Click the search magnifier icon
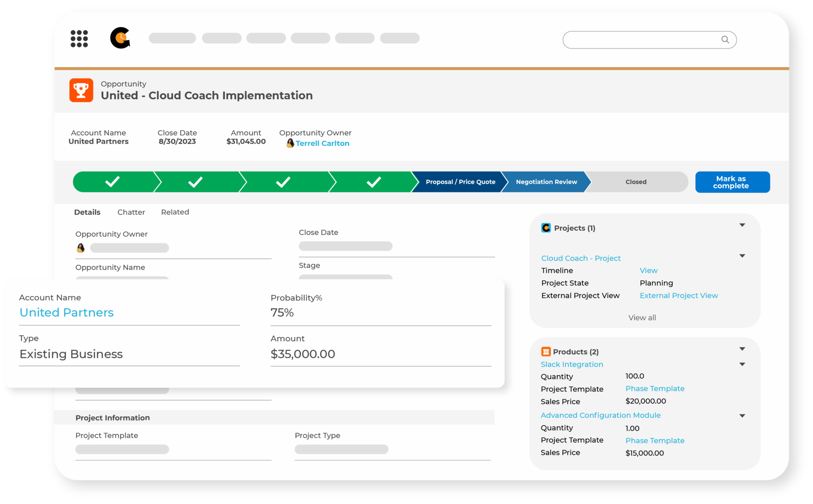The width and height of the screenshot is (813, 504). tap(725, 40)
